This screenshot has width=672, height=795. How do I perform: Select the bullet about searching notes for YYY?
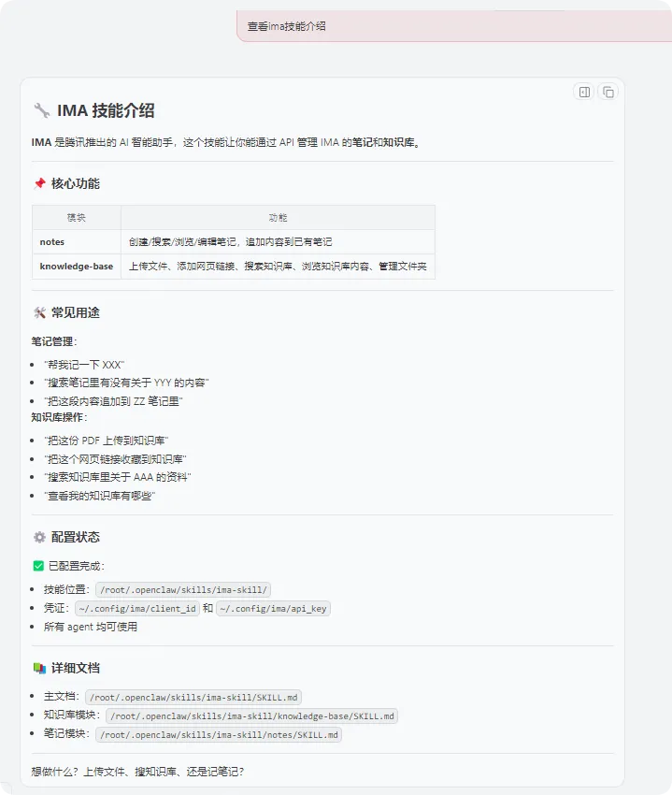(x=126, y=383)
